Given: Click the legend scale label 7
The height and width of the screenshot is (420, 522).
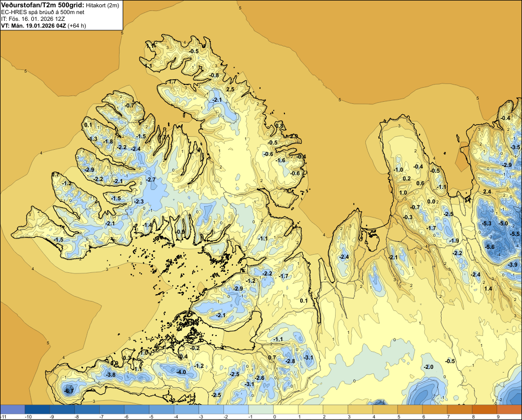Looking at the screenshot, I should tap(448, 417).
